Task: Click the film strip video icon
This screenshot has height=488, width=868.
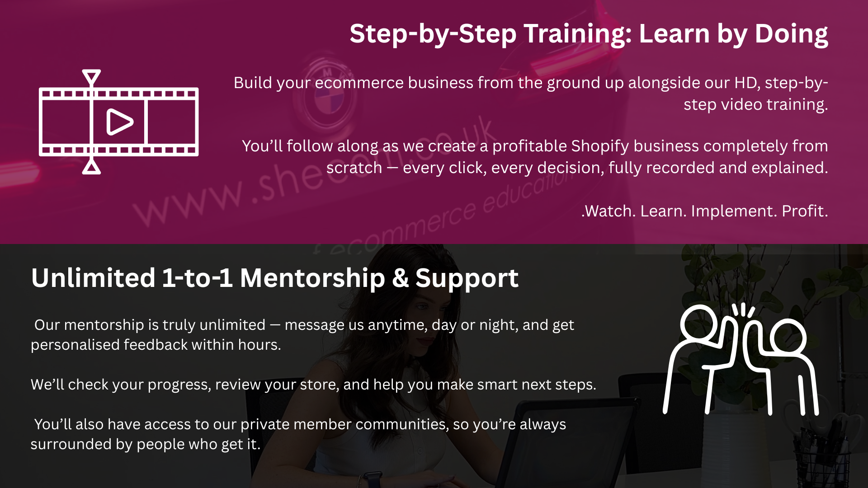Action: [x=119, y=122]
